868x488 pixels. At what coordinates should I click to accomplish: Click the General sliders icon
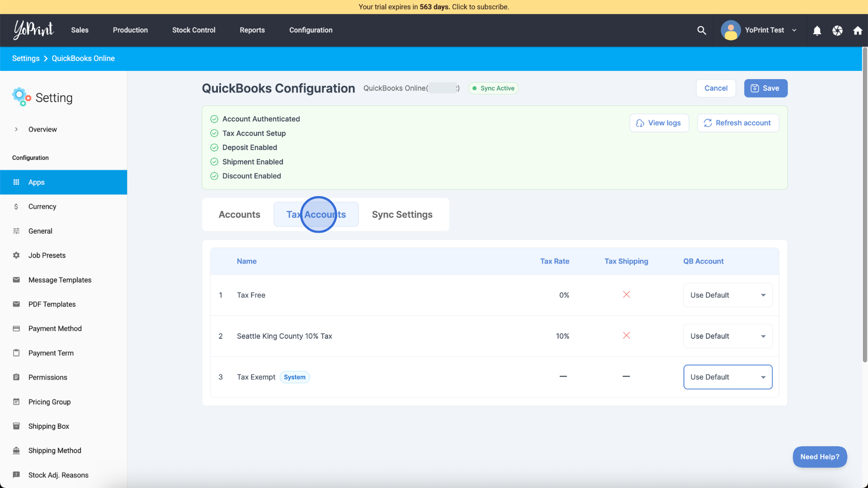[x=16, y=231]
